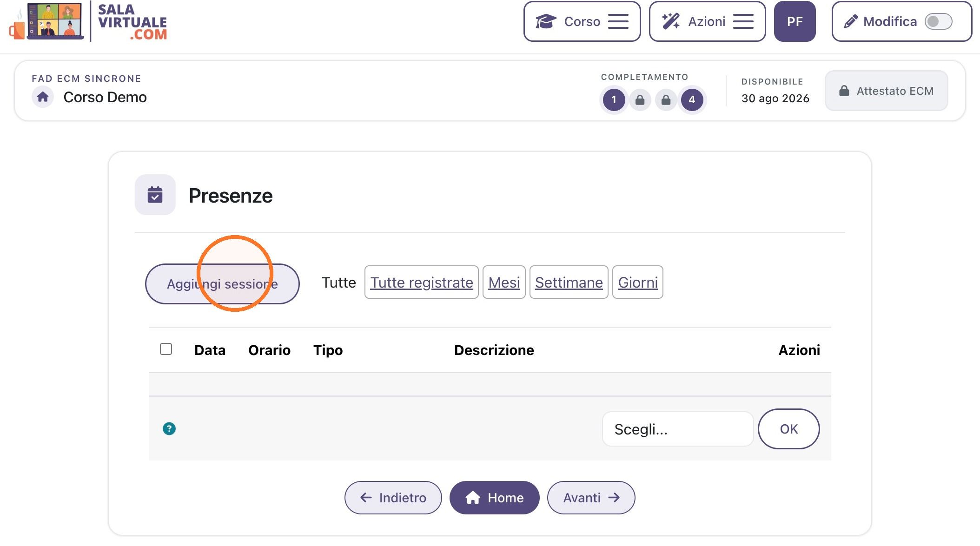Select the Tutte filter
Image resolution: width=980 pixels, height=546 pixels.
[338, 283]
